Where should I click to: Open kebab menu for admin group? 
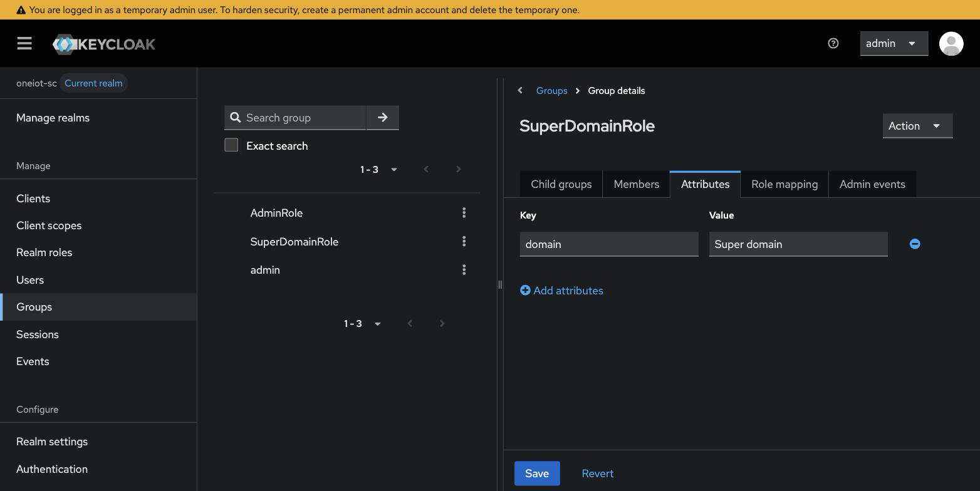pos(464,270)
